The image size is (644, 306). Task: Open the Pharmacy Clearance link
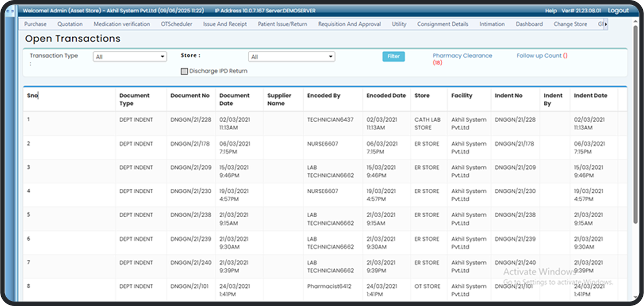462,56
